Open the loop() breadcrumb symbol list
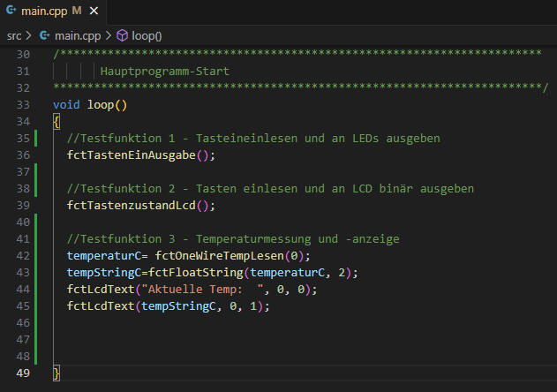557x392 pixels. click(x=147, y=36)
